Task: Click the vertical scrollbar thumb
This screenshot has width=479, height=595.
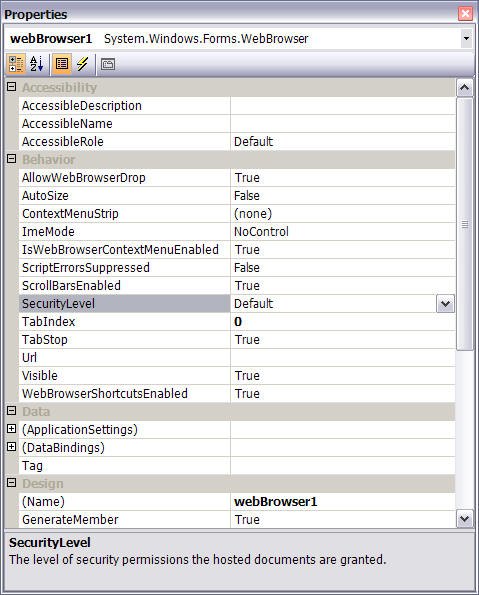Action: pyautogui.click(x=465, y=224)
